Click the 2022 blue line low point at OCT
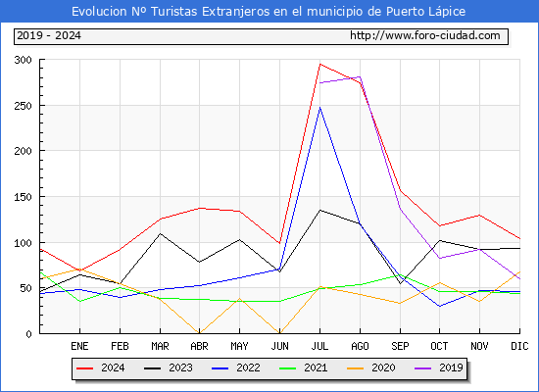 point(440,306)
